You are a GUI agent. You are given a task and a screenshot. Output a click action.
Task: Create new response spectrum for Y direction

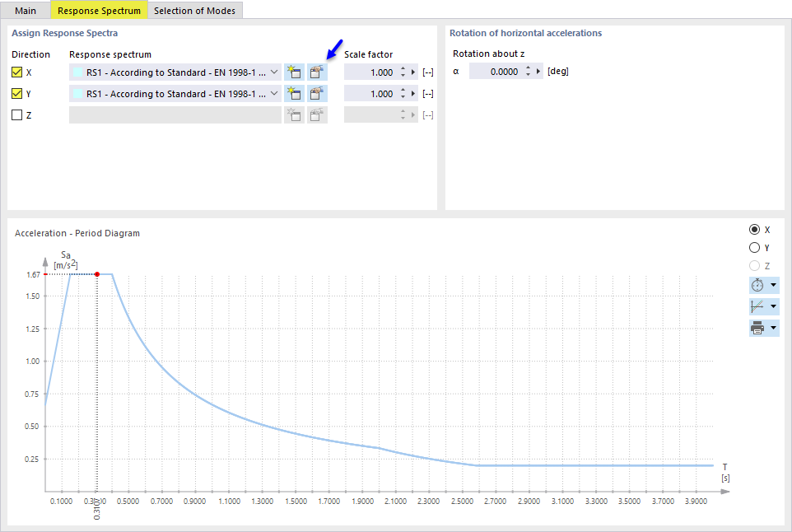tap(294, 93)
